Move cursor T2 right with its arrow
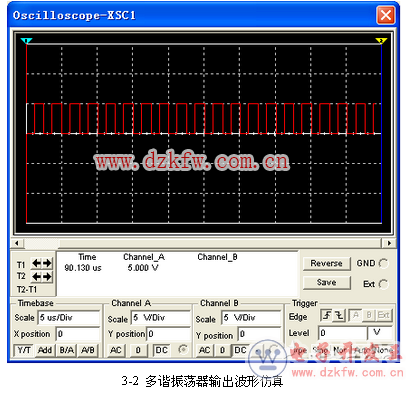Image resolution: width=415 pixels, height=393 pixels. (x=47, y=277)
